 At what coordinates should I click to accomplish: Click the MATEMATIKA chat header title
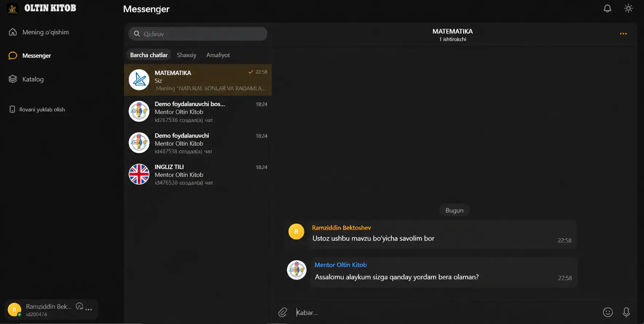pos(452,31)
